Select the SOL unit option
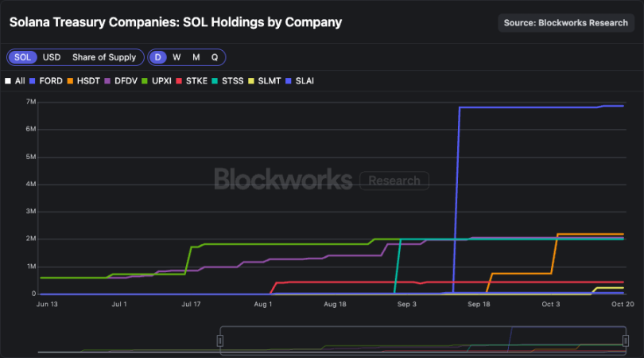 pyautogui.click(x=23, y=57)
